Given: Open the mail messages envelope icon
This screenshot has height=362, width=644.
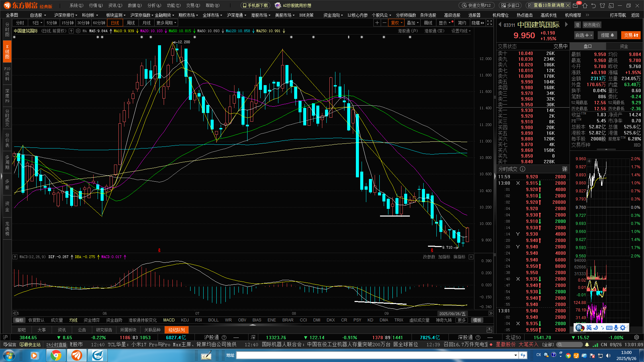Looking at the screenshot, I should coord(576,5).
